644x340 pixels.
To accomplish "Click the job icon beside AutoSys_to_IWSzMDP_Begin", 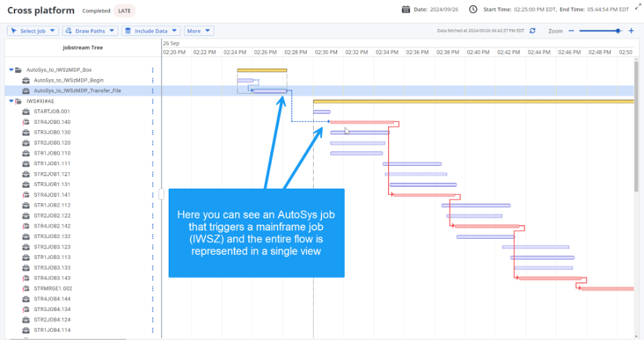I will point(26,81).
